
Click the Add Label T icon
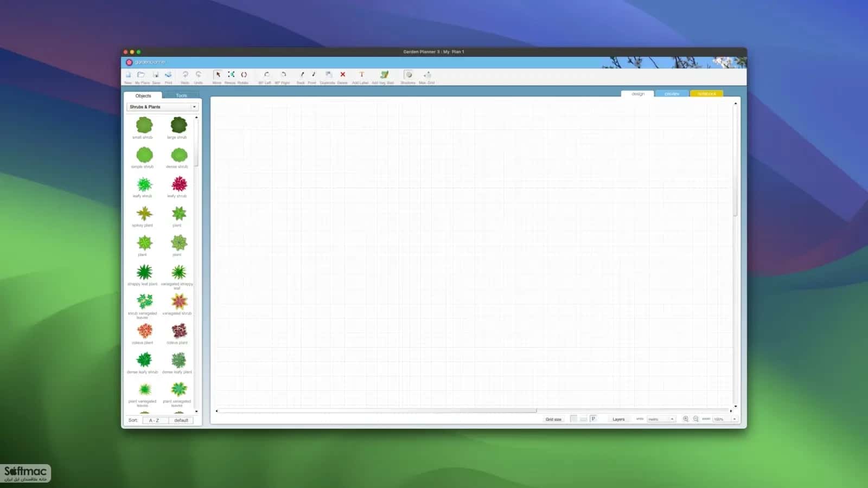point(361,75)
